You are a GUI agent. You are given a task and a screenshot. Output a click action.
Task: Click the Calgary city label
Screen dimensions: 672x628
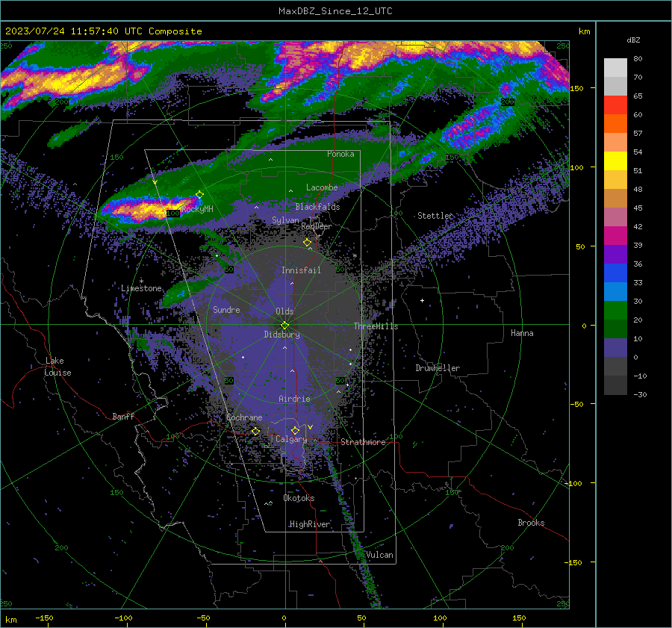291,439
